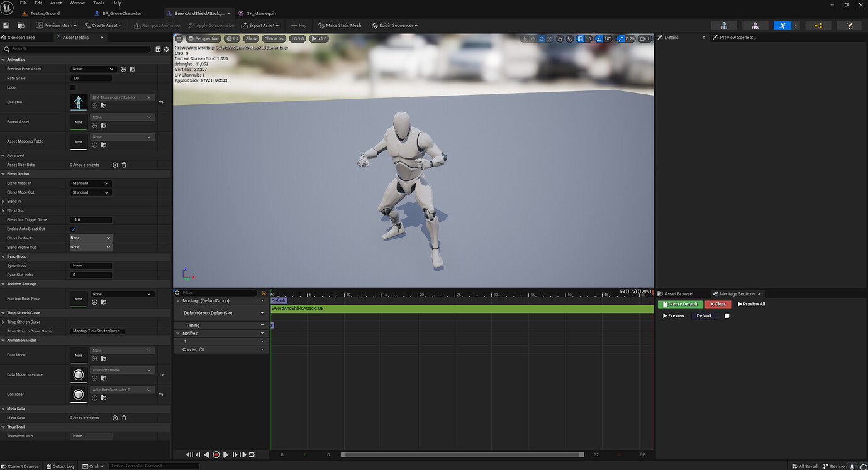The width and height of the screenshot is (868, 470).
Task: Open the Preview Pose Asset dropdown
Action: (93, 69)
